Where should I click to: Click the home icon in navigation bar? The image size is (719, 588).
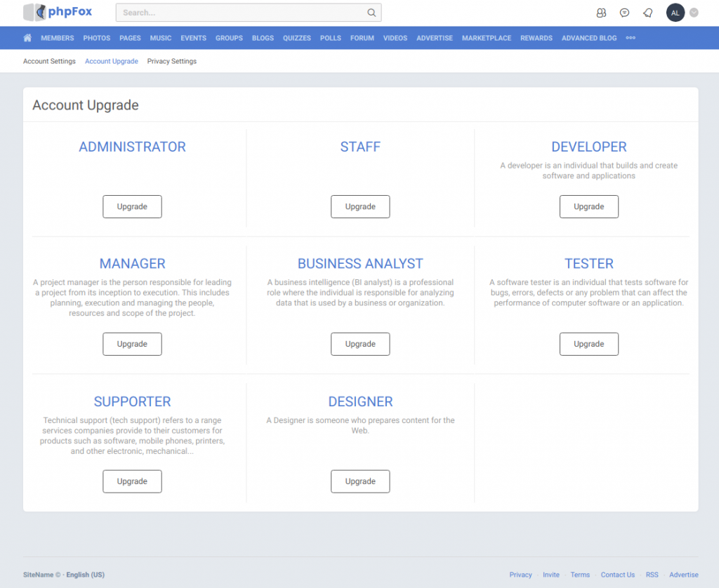(27, 38)
